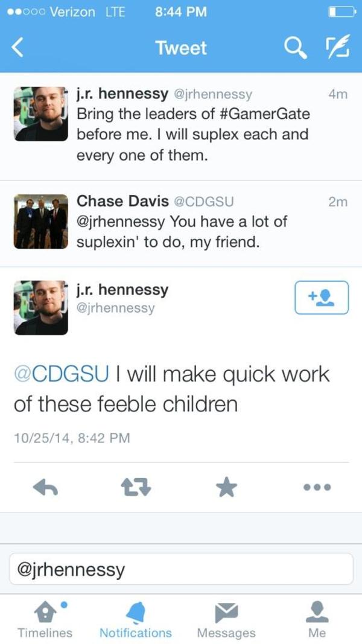Open more options via the ellipsis icon
Screen dimensions: 362x644
(317, 487)
